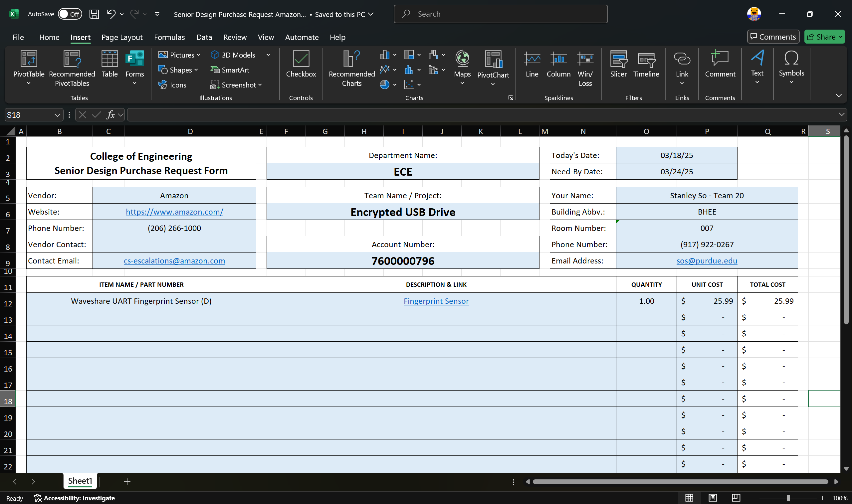This screenshot has height=504, width=852.
Task: Switch to Page Layout view in status bar
Action: pyautogui.click(x=712, y=498)
